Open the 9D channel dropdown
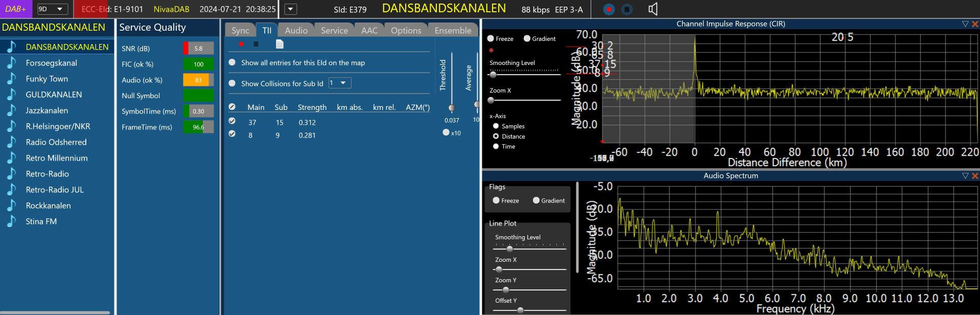980x315 pixels. point(53,9)
